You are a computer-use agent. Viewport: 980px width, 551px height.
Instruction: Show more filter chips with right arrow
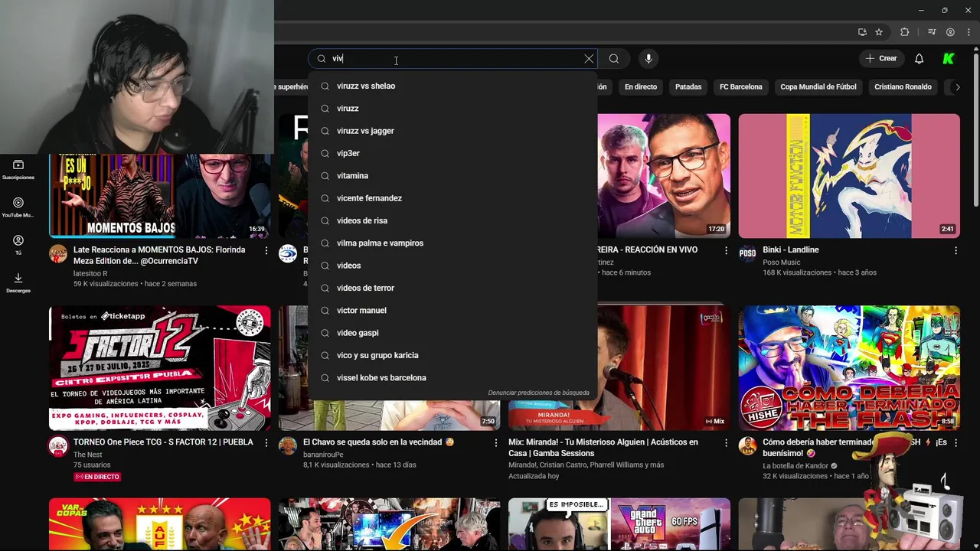point(957,87)
